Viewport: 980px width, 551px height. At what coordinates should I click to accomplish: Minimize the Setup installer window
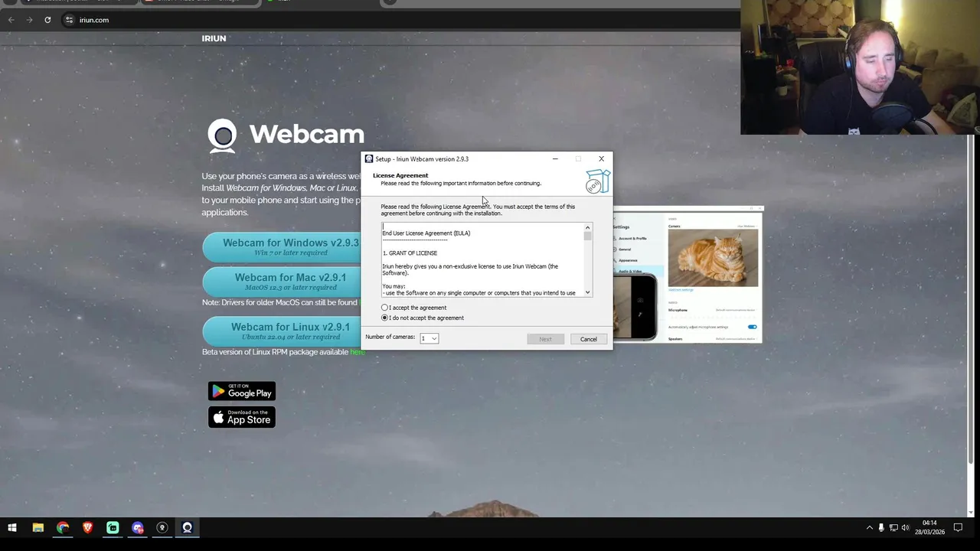[x=555, y=159]
